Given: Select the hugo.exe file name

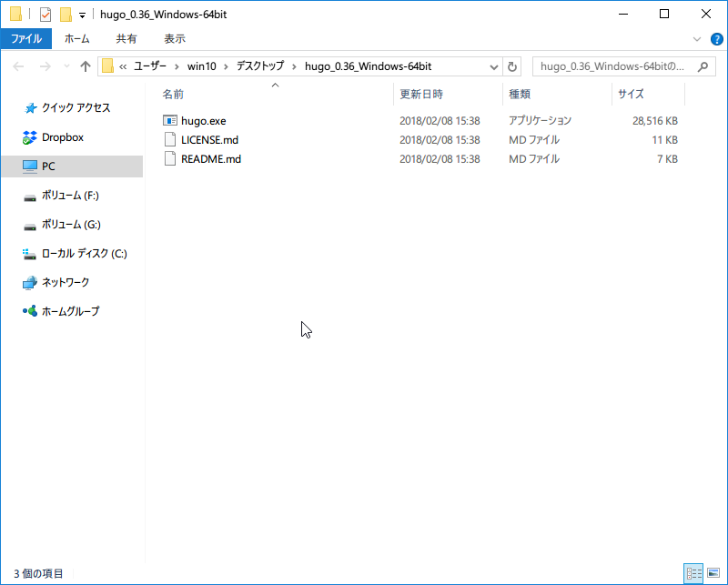Looking at the screenshot, I should click(203, 121).
